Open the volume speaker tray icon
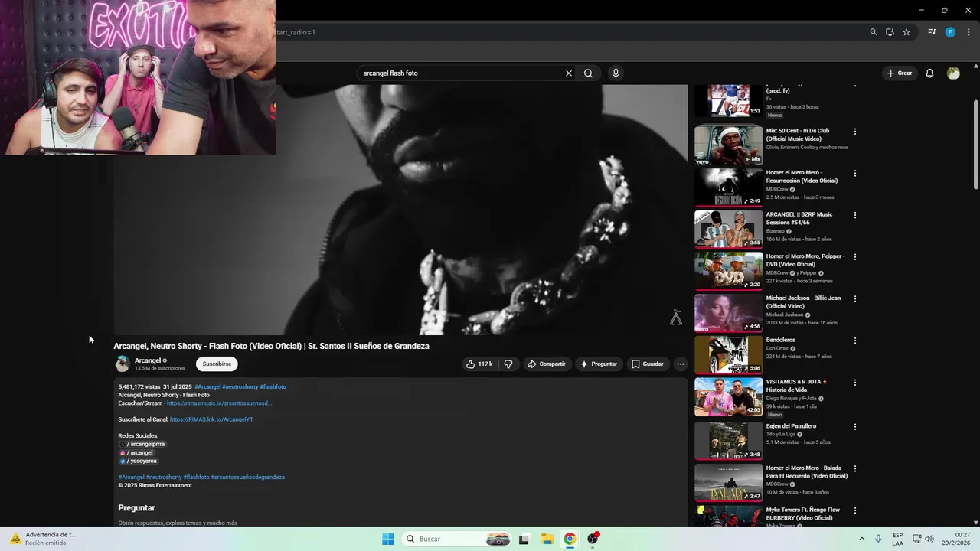The image size is (980, 551). (929, 539)
